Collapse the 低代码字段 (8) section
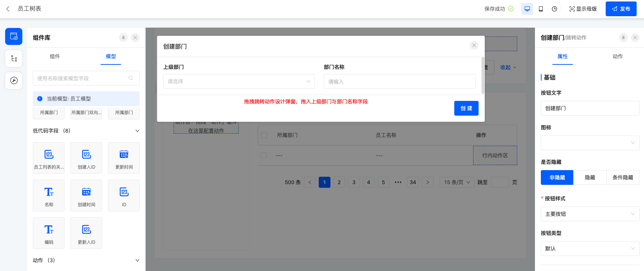Image resolution: width=644 pixels, height=271 pixels. 137,131
